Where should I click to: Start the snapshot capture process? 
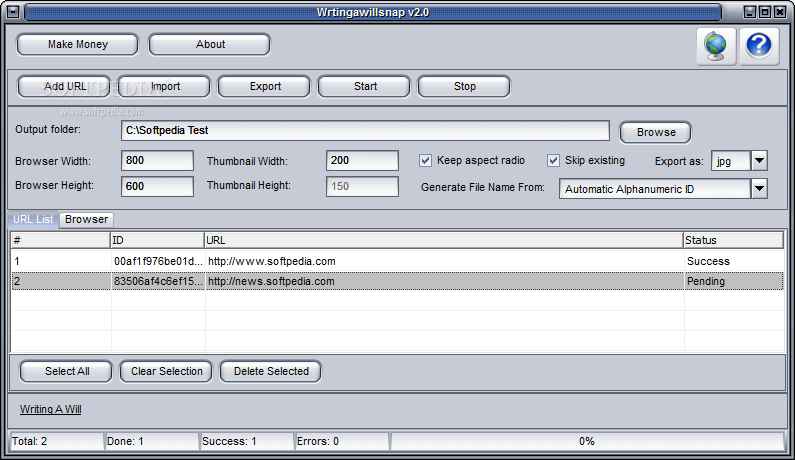[x=365, y=87]
